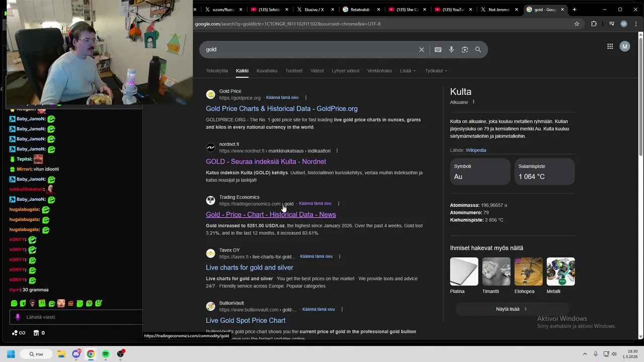Switch to the Etusivu / X browser tab
Viewport: 644px width, 362px height.
(314, 10)
